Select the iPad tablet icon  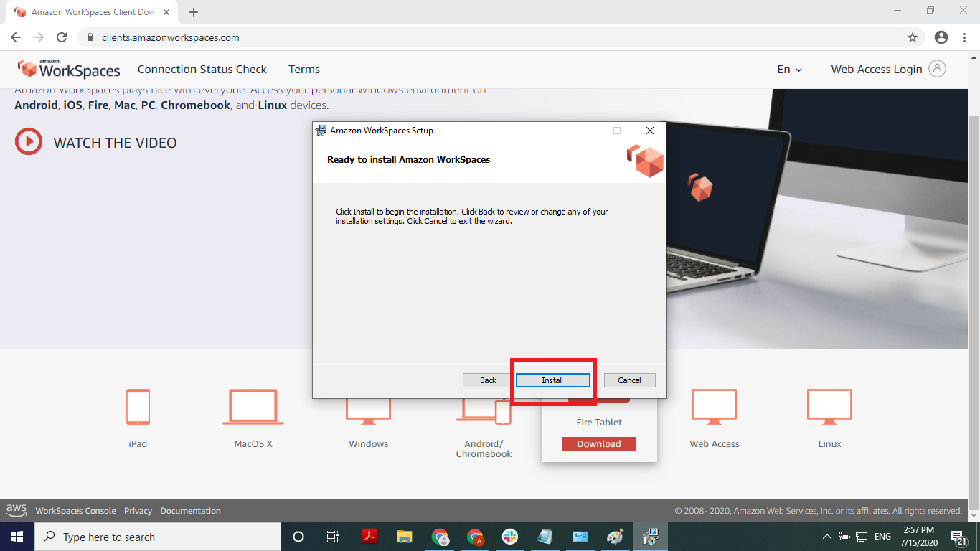point(138,406)
